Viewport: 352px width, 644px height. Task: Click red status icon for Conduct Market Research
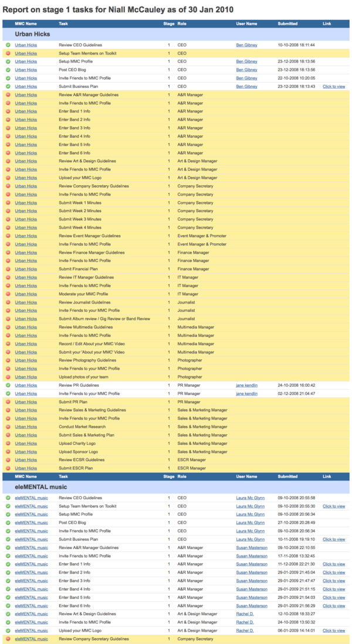pos(8,427)
